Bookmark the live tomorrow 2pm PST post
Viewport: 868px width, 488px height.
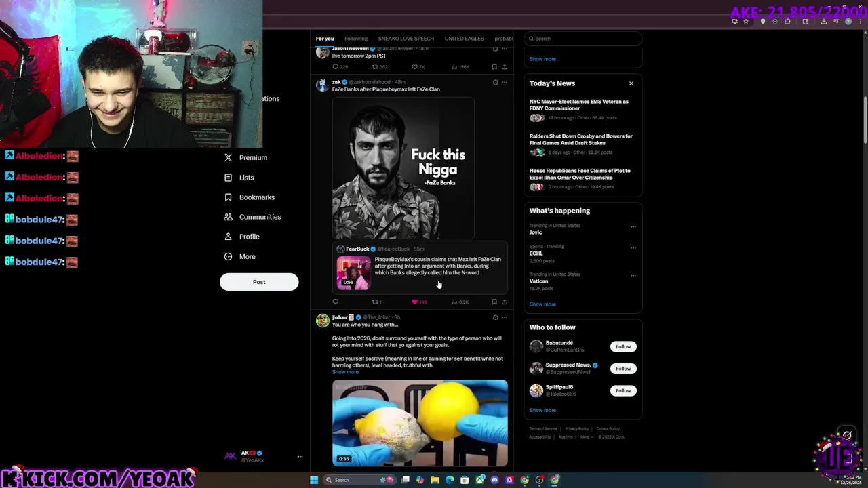tap(494, 67)
